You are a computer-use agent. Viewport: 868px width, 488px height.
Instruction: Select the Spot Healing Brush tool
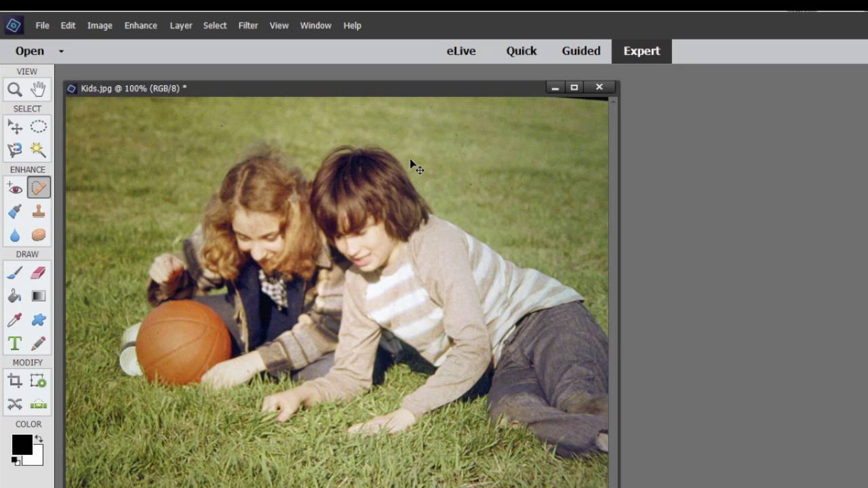tap(39, 188)
